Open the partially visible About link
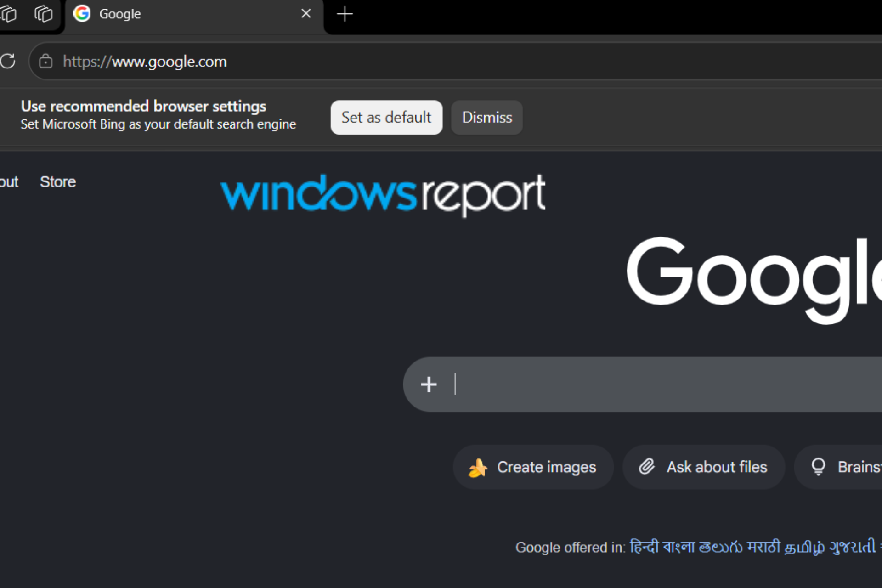Screen dimensions: 882x588 (x=9, y=182)
